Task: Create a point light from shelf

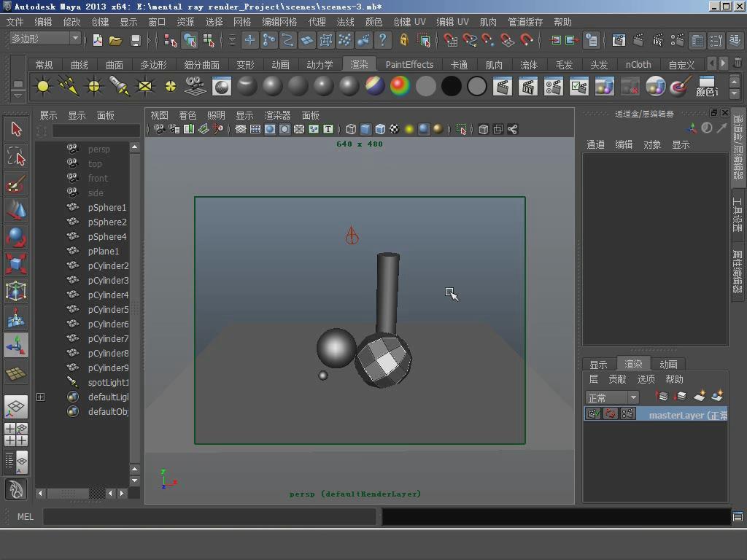Action: pyautogui.click(x=94, y=86)
